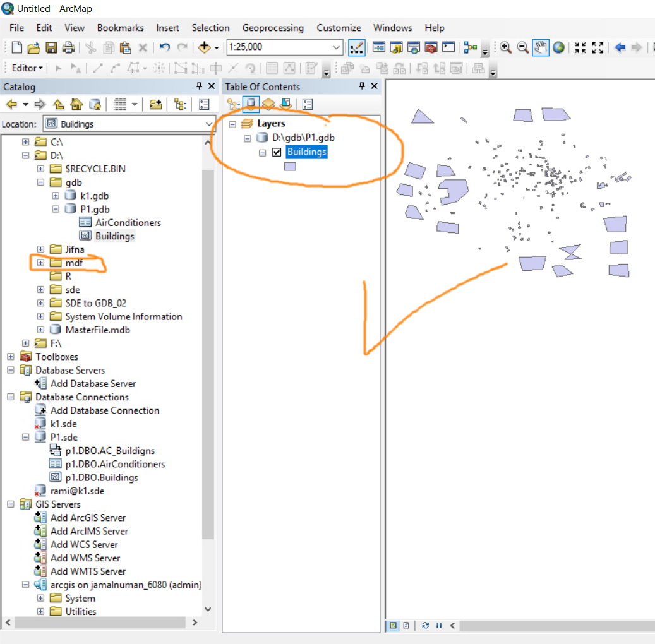This screenshot has width=655, height=644.
Task: Switch to Layout View button
Action: pyautogui.click(x=406, y=625)
